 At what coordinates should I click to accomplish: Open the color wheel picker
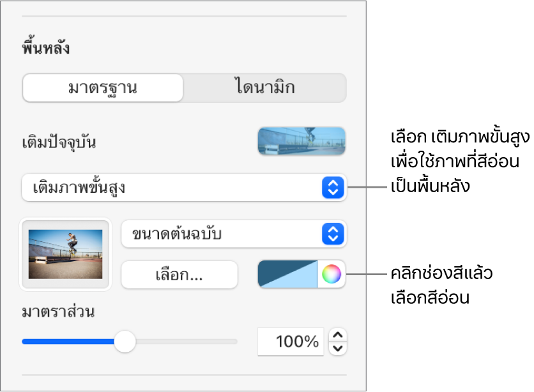tap(332, 275)
